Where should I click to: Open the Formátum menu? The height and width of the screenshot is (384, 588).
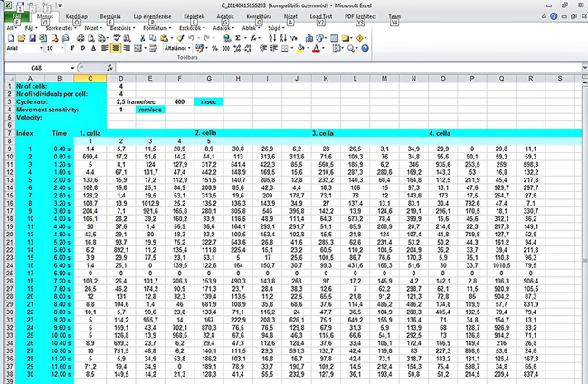pyautogui.click(x=157, y=28)
